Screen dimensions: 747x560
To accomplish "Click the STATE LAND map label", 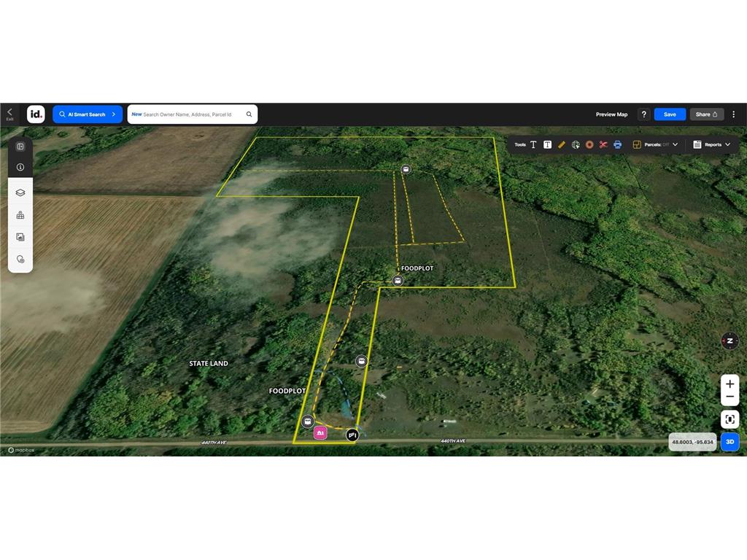I will click(208, 363).
